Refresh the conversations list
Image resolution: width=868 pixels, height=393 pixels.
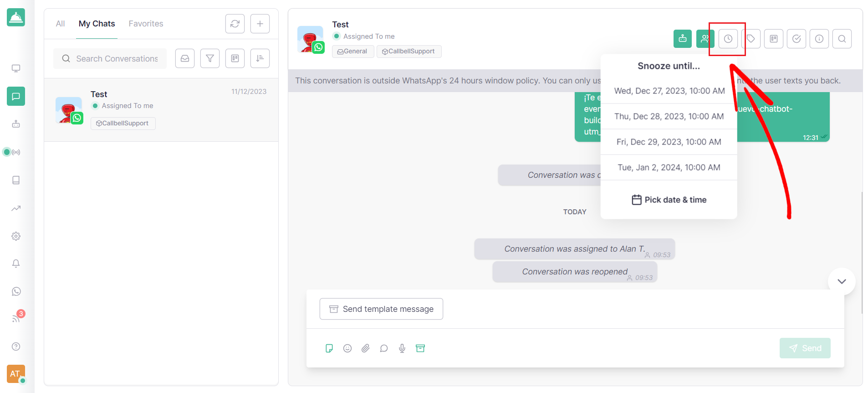tap(235, 24)
